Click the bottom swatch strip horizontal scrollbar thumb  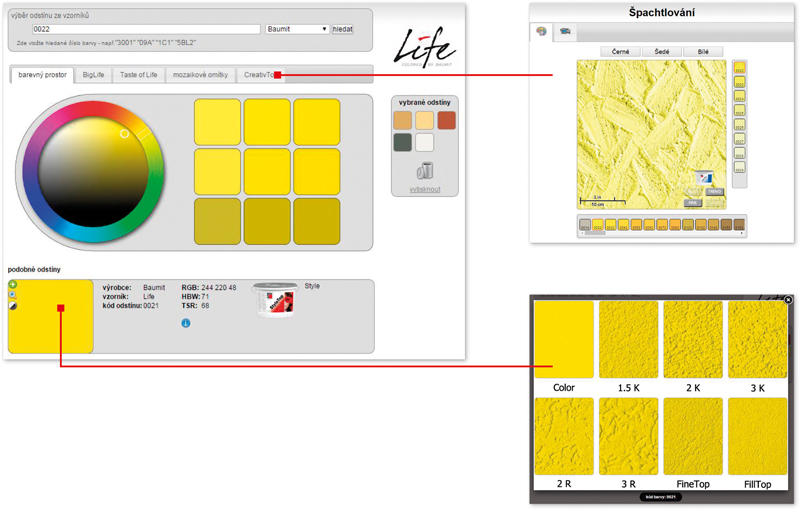[595, 234]
